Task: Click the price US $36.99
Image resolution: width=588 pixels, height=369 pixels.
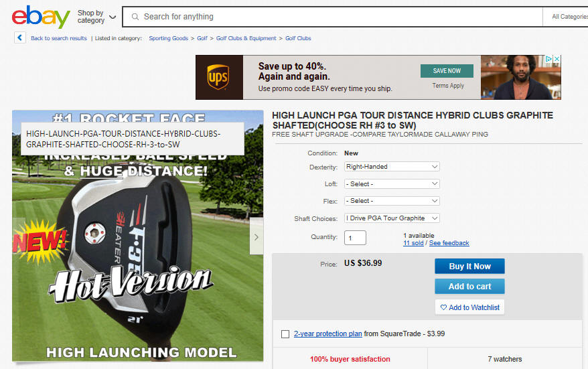Action: pos(363,263)
